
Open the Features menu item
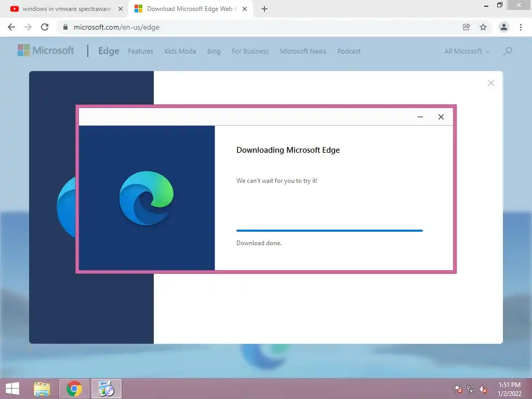tap(140, 51)
